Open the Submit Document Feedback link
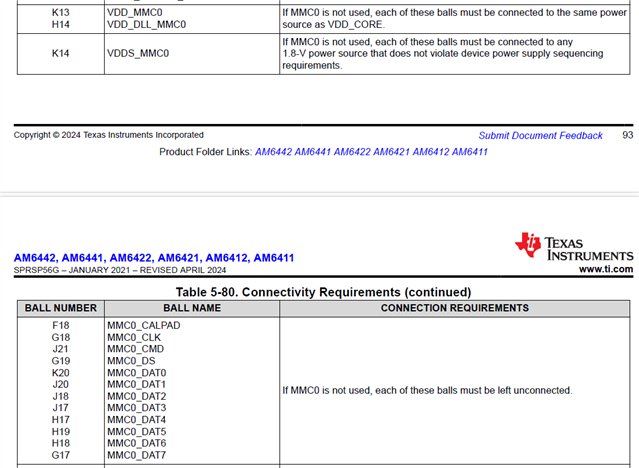 point(540,136)
